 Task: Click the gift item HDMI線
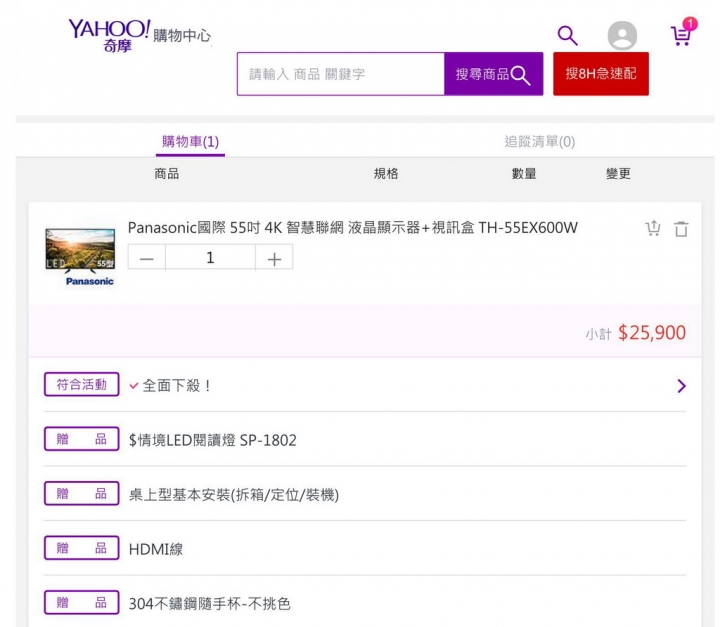156,549
